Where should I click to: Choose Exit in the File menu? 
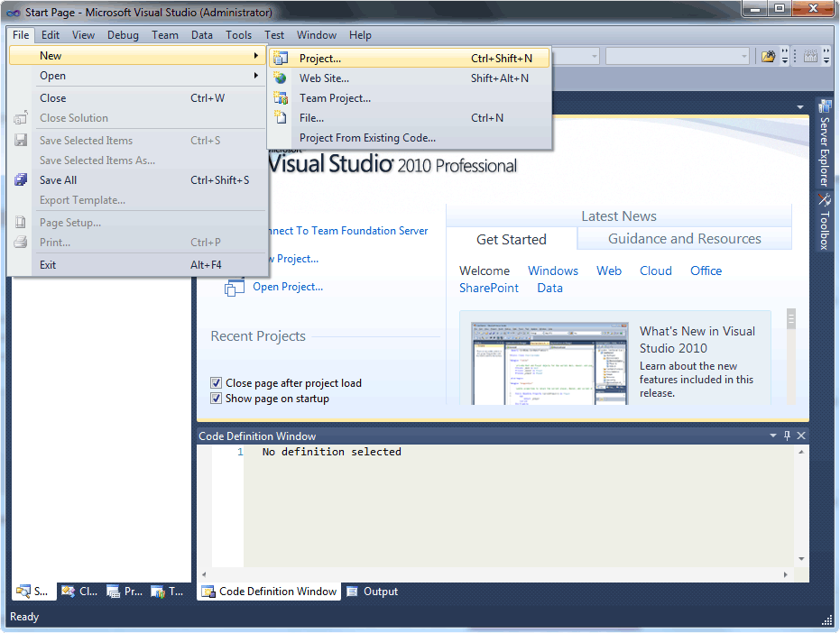138,264
